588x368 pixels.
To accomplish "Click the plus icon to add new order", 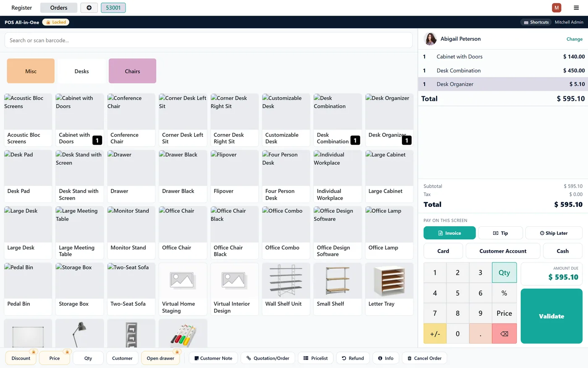I will (x=89, y=8).
